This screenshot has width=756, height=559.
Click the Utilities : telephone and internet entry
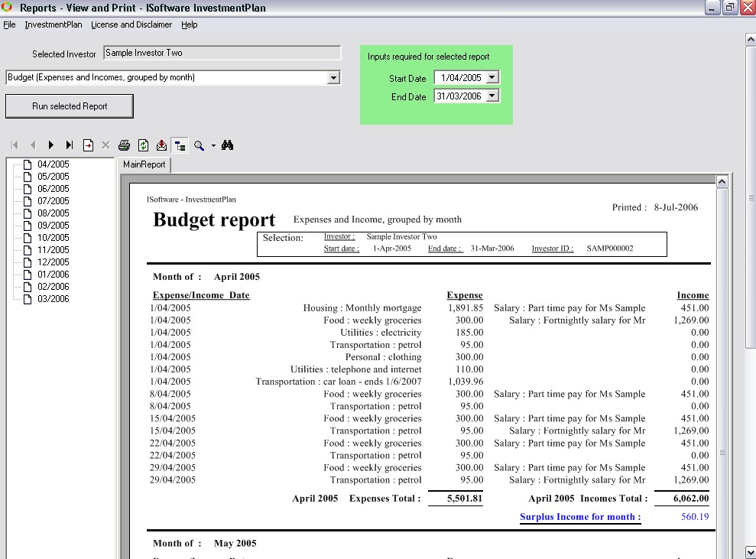coord(355,369)
